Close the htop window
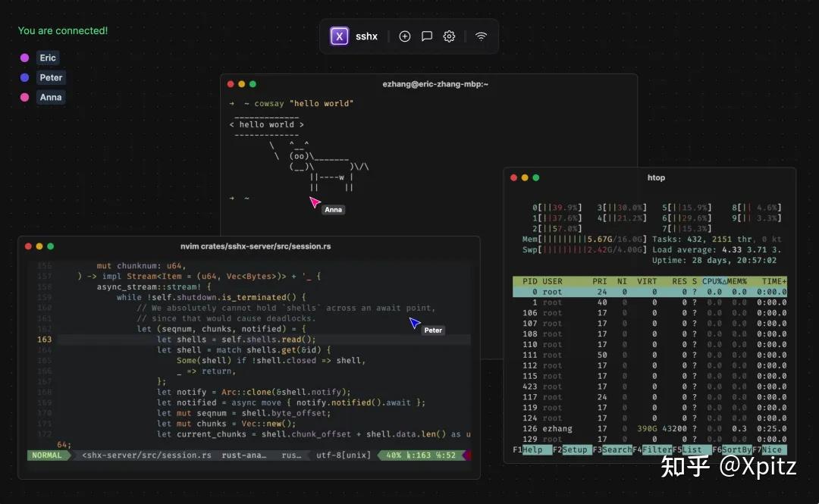Viewport: 819px width, 504px height. click(x=513, y=177)
